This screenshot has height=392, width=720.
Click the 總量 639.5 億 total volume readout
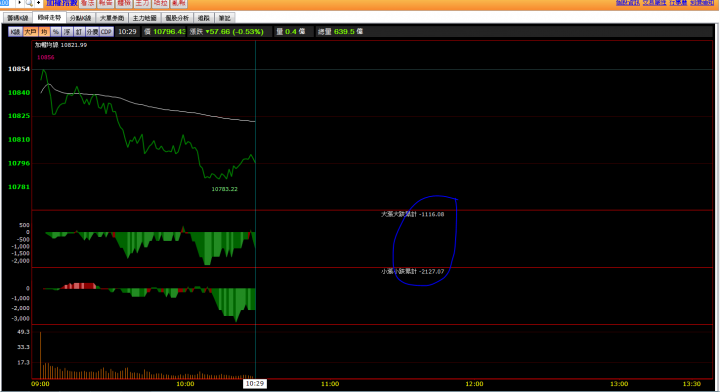[340, 32]
